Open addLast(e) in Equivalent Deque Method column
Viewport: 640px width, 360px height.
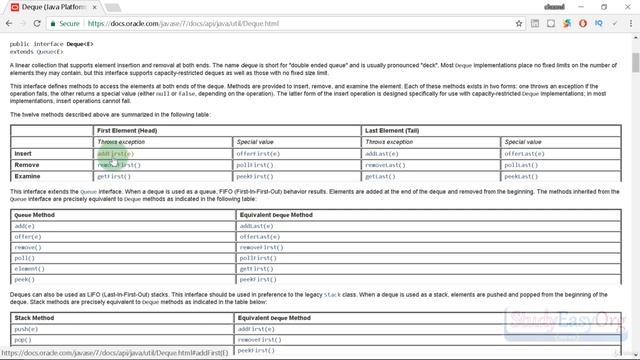tap(256, 226)
